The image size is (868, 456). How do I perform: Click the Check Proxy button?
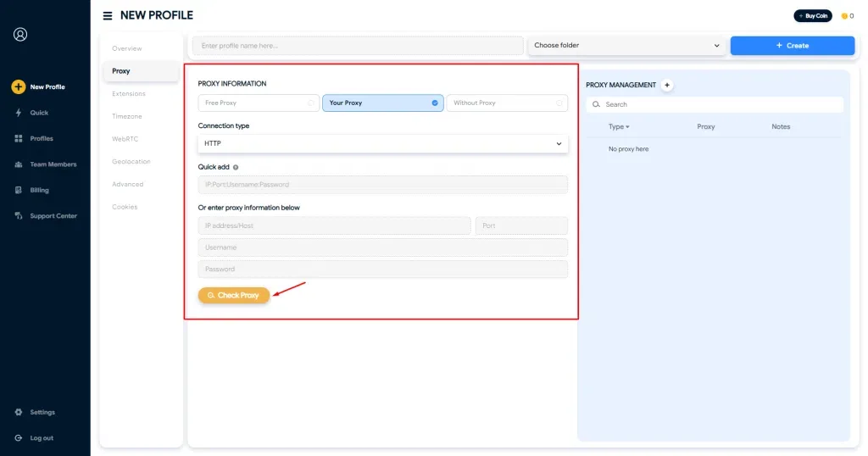pos(234,296)
